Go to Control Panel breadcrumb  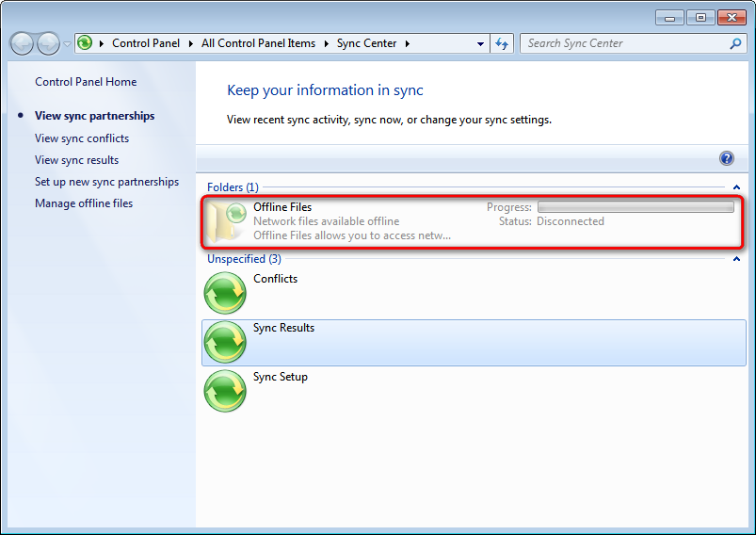[146, 43]
